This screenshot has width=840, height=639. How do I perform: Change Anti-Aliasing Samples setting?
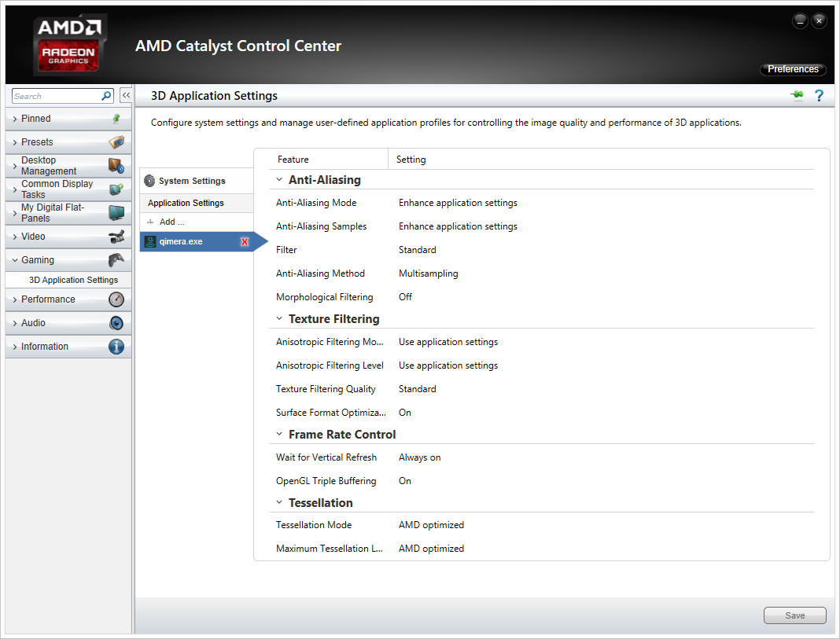tap(458, 226)
